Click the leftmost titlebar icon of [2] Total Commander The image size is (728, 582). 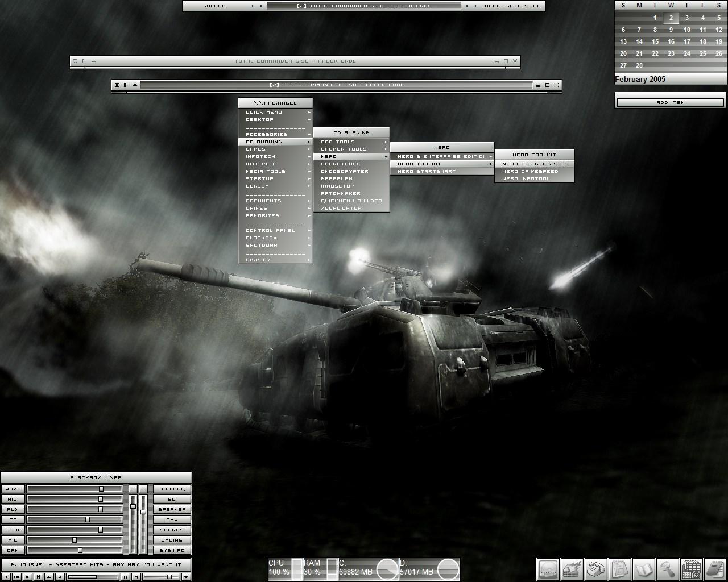(x=117, y=85)
